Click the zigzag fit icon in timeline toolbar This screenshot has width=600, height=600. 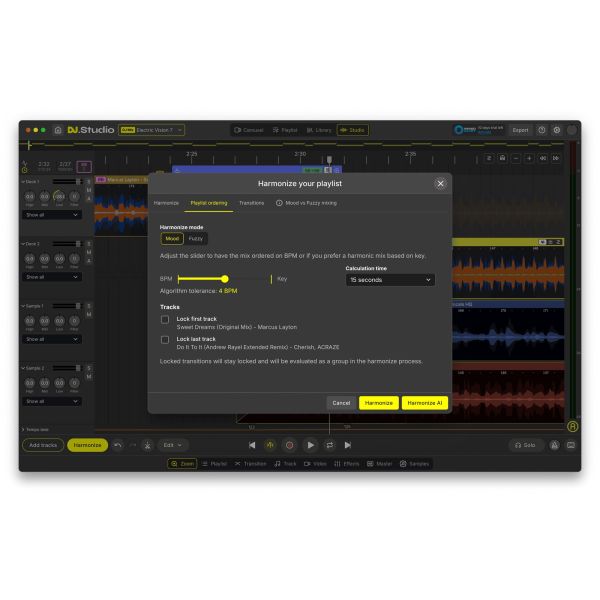coord(489,158)
